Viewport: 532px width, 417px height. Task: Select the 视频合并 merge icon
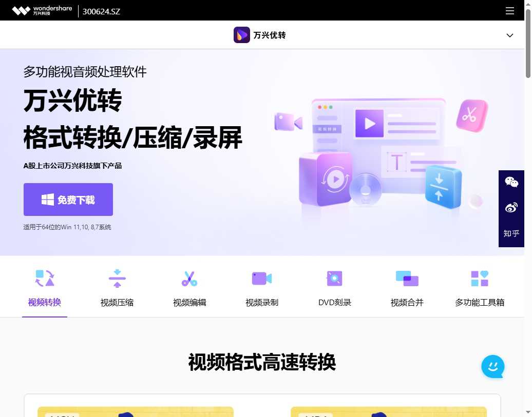[x=407, y=278]
